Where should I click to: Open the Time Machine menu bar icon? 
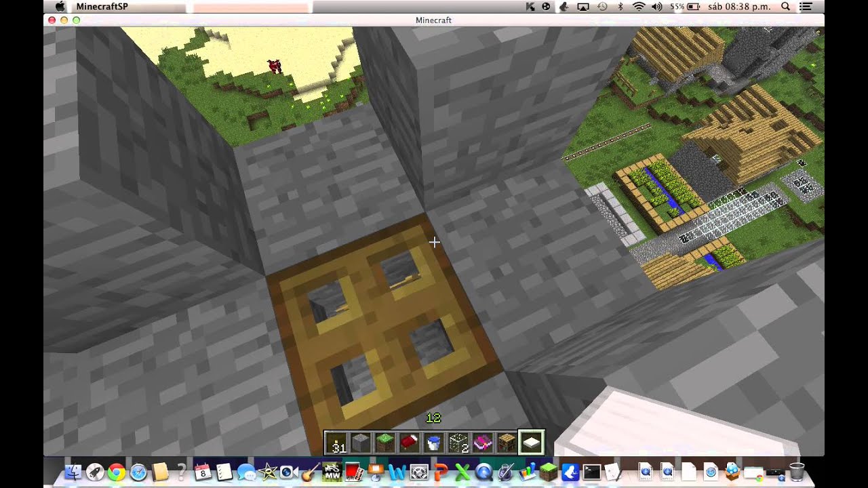pyautogui.click(x=601, y=6)
